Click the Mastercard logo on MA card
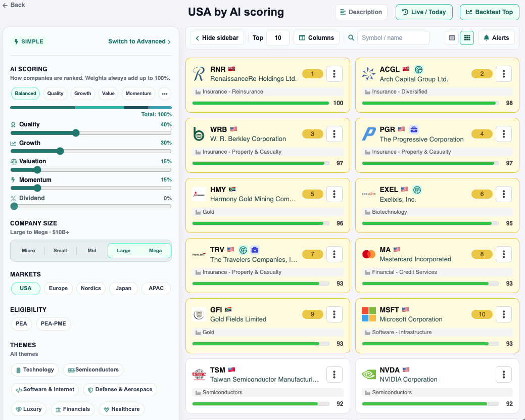This screenshot has width=525, height=420. 369,254
